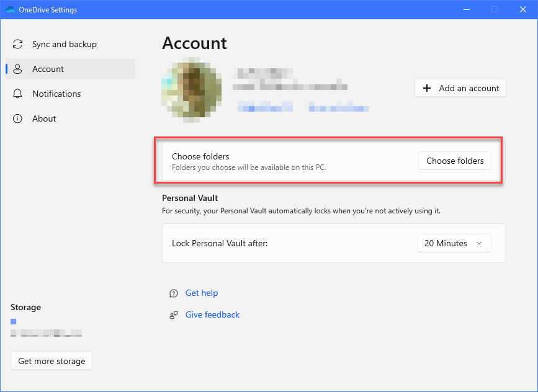Click the person Account icon
Image resolution: width=538 pixels, height=392 pixels.
pos(17,69)
